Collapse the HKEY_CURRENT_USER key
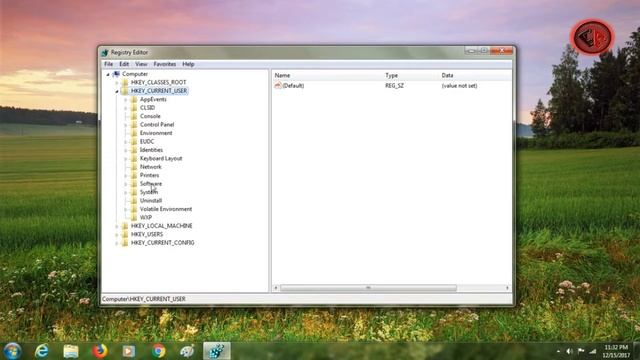The image size is (640, 360). click(117, 91)
